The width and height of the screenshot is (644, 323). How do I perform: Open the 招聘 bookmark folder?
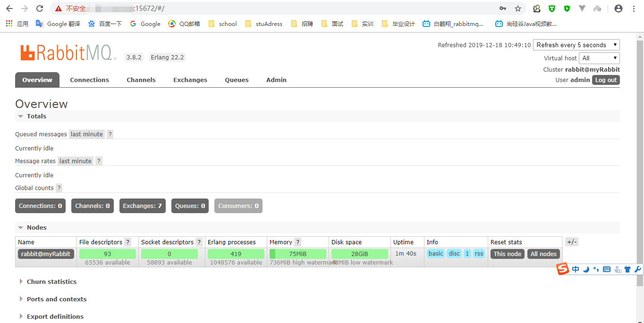[302, 24]
